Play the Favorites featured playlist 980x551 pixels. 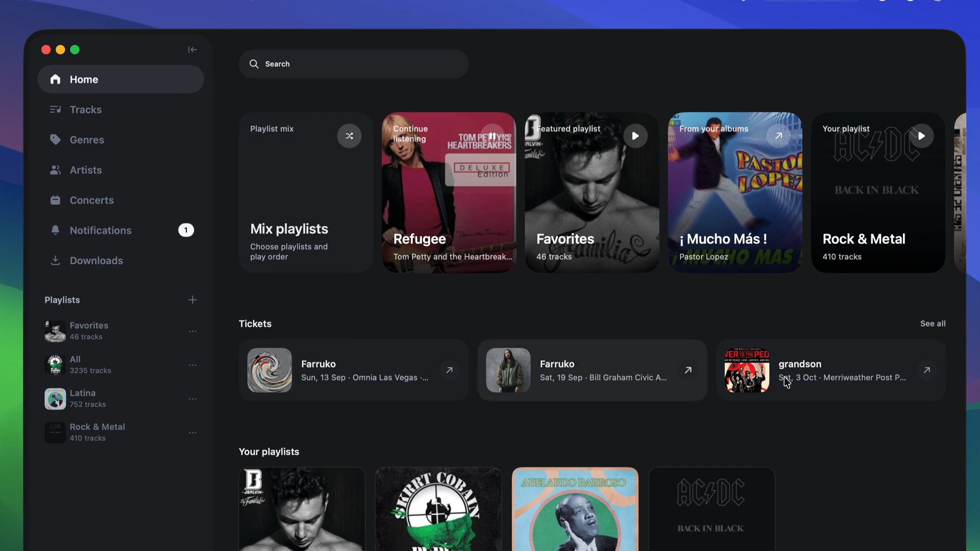click(x=635, y=136)
